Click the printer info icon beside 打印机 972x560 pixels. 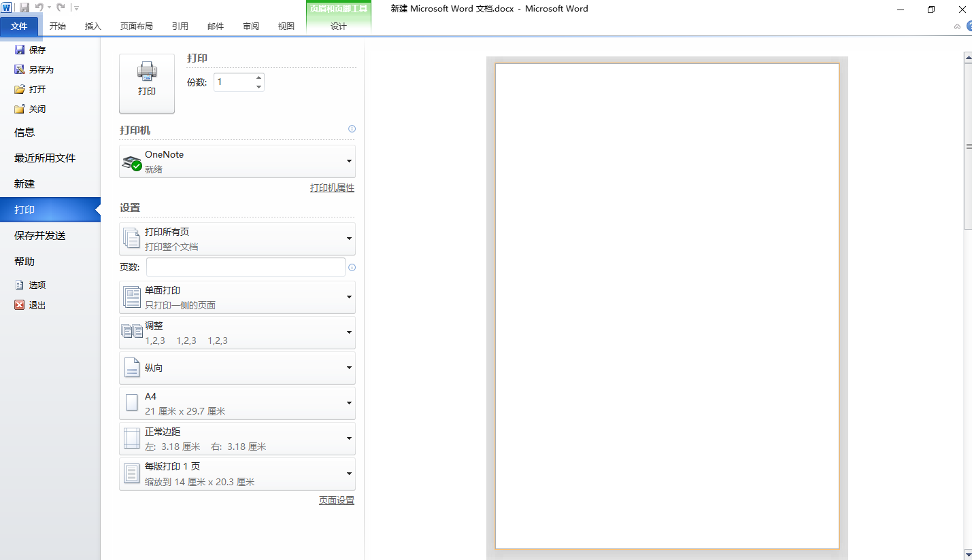(352, 128)
